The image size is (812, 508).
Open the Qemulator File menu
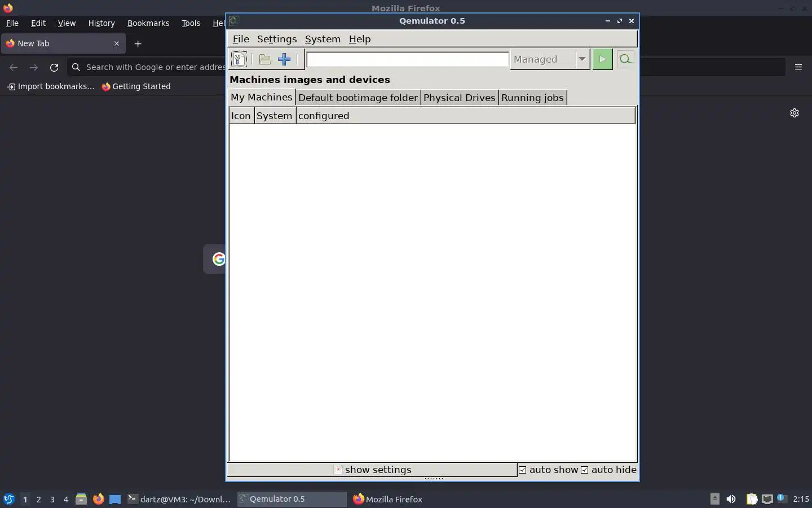pyautogui.click(x=241, y=39)
